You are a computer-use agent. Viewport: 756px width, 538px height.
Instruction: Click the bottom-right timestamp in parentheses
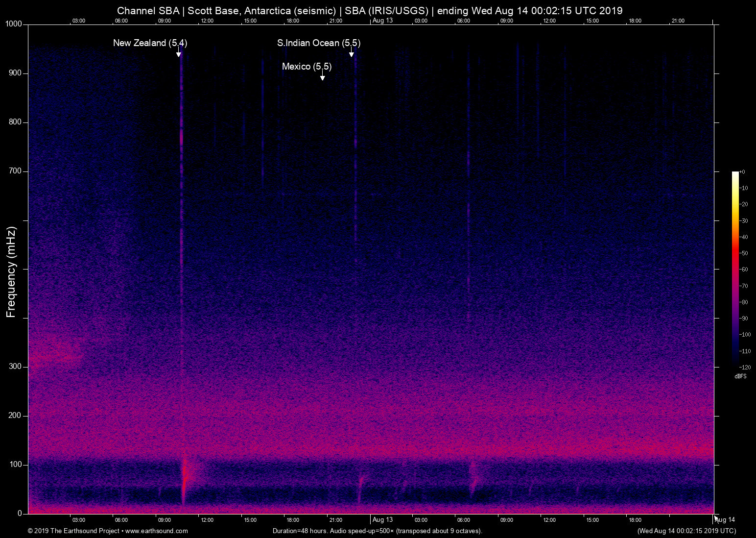686,531
